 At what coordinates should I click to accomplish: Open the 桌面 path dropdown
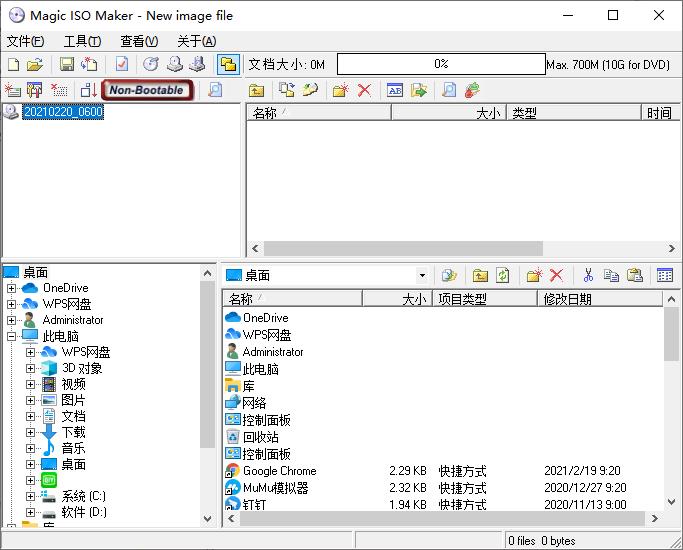tap(422, 275)
